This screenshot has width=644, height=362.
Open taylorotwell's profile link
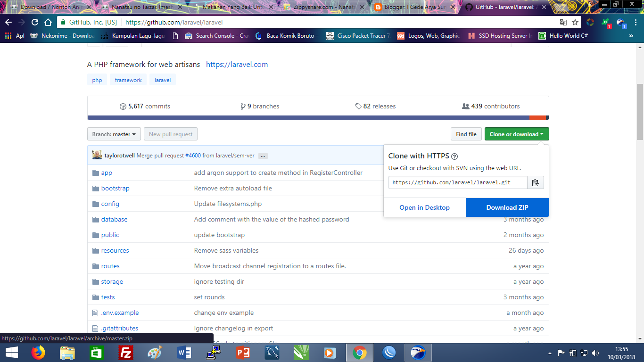coord(120,156)
